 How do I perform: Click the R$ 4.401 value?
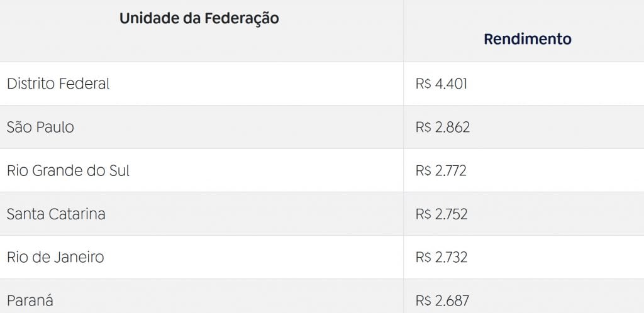441,84
